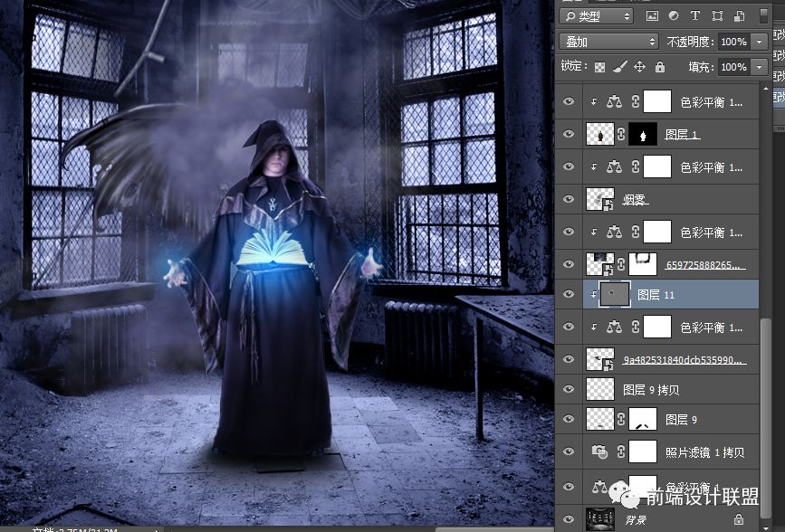The height and width of the screenshot is (532, 785).
Task: Select the 图层 9 拷贝 thumbnail
Action: tap(599, 389)
